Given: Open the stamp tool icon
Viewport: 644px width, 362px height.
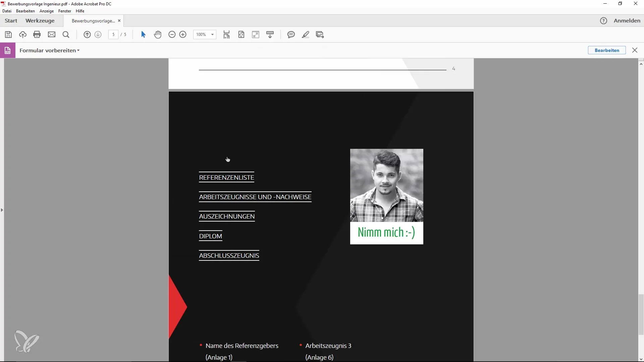Looking at the screenshot, I should (x=320, y=35).
